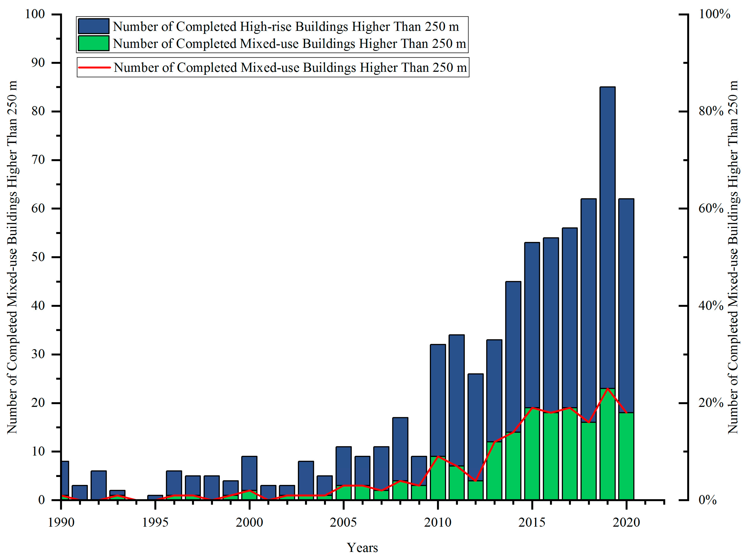The height and width of the screenshot is (560, 746).
Task: Click the green bar segment for 2019
Action: (x=607, y=445)
